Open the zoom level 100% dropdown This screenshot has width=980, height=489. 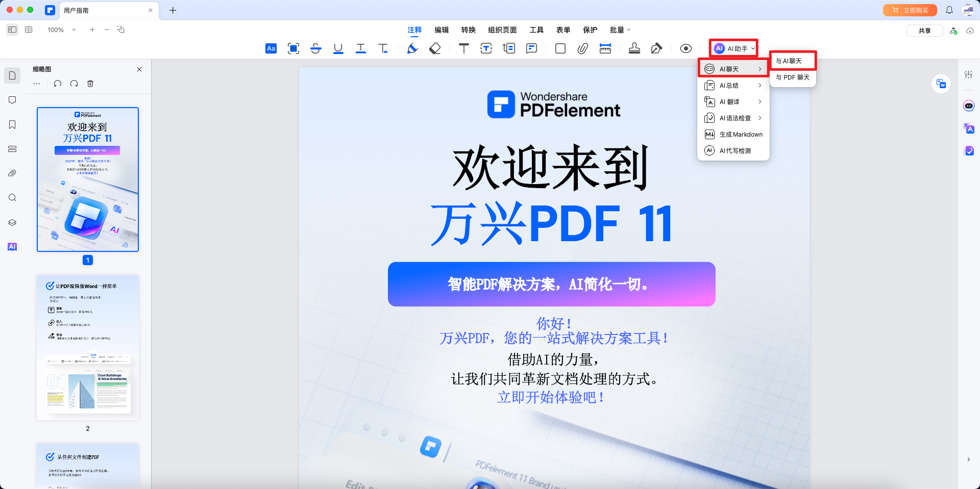coord(60,30)
